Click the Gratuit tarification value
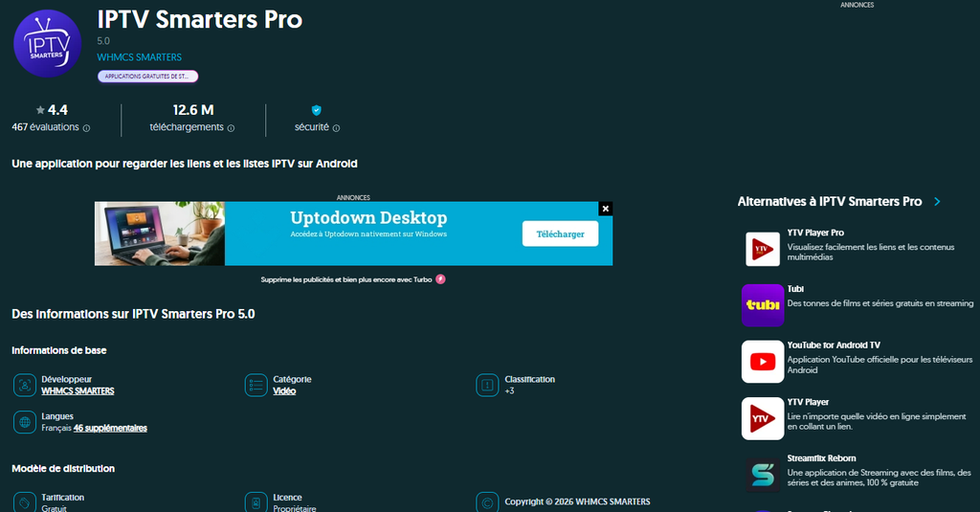 [x=54, y=508]
